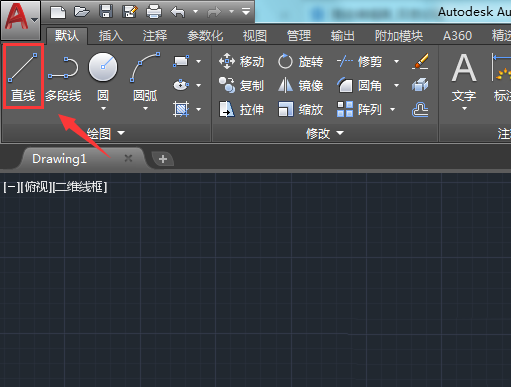Select the 移动 move tool
This screenshot has height=387, width=511.
[242, 62]
